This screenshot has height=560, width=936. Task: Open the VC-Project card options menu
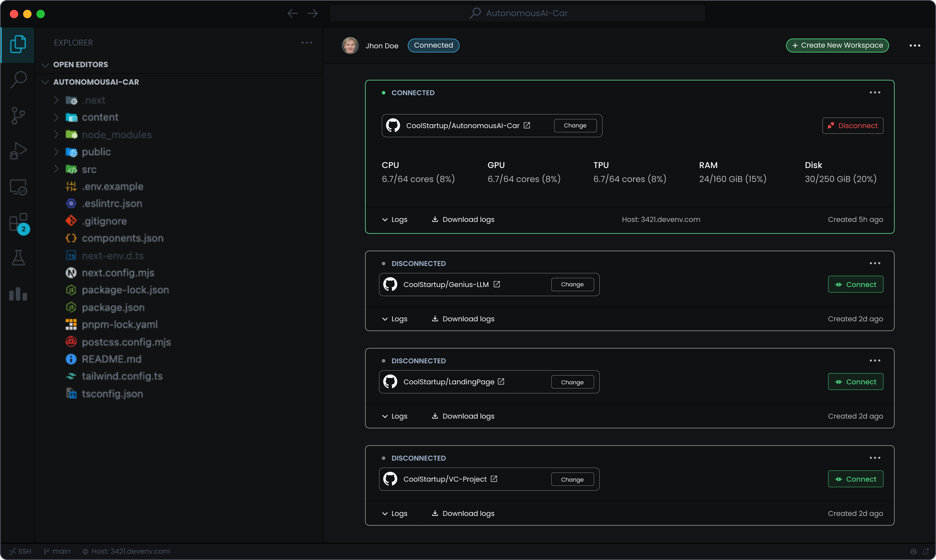(x=874, y=458)
